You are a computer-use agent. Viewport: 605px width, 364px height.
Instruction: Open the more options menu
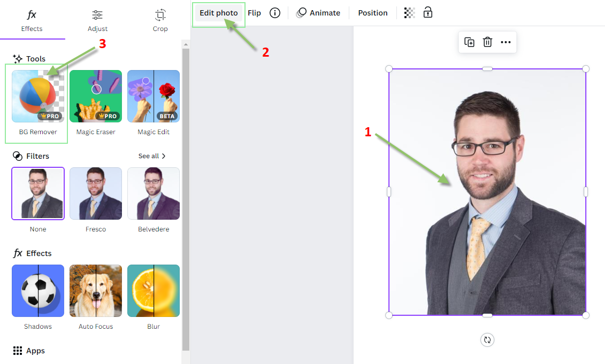pyautogui.click(x=506, y=42)
